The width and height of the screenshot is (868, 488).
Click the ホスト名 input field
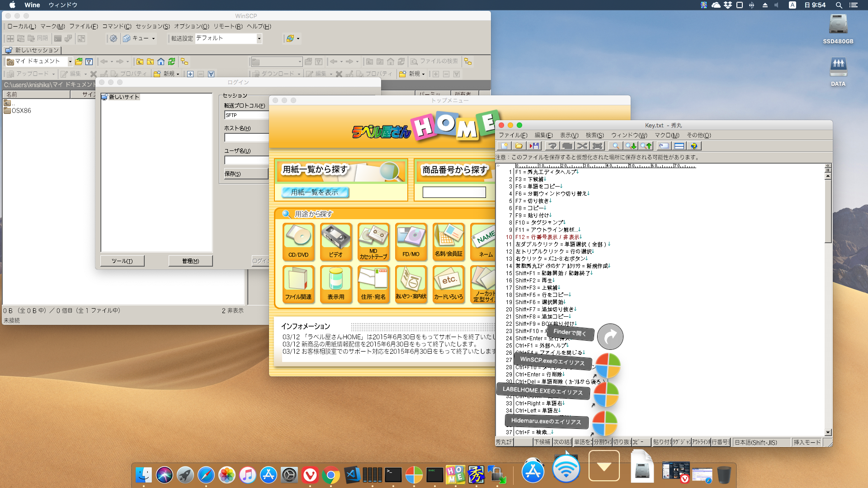click(247, 138)
